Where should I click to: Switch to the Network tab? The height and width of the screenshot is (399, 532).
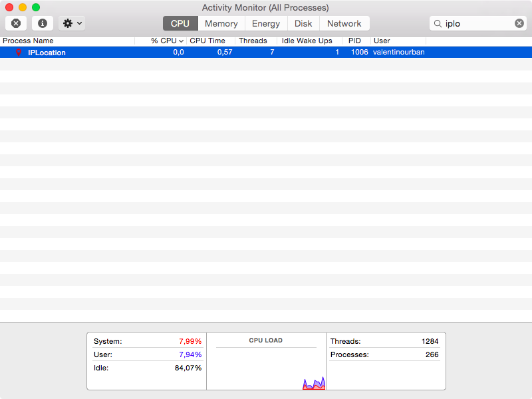click(344, 23)
